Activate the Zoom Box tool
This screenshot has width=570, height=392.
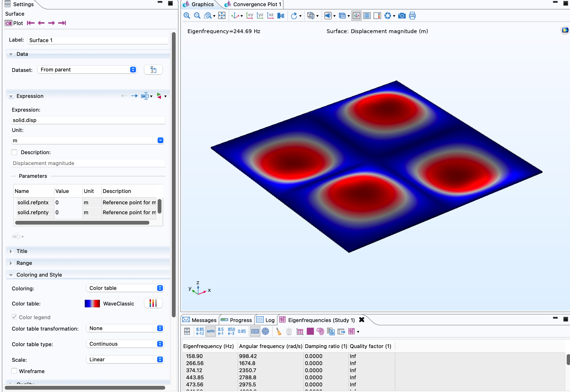coord(208,16)
